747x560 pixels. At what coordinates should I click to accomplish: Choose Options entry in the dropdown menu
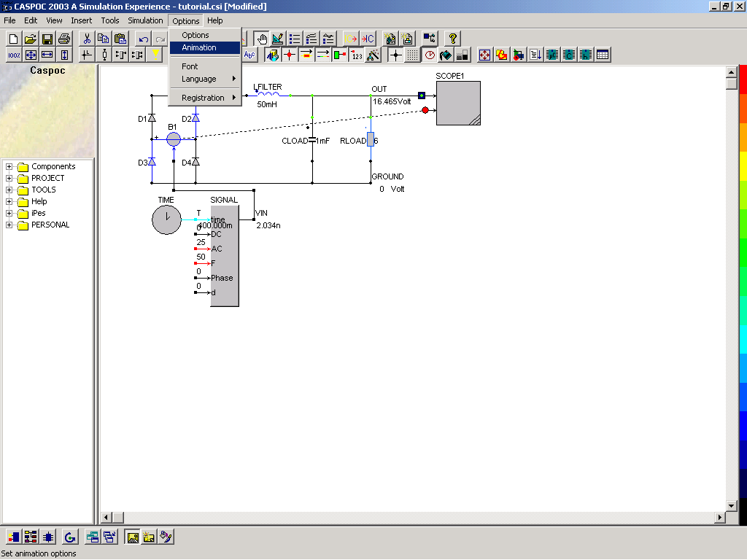click(205, 35)
